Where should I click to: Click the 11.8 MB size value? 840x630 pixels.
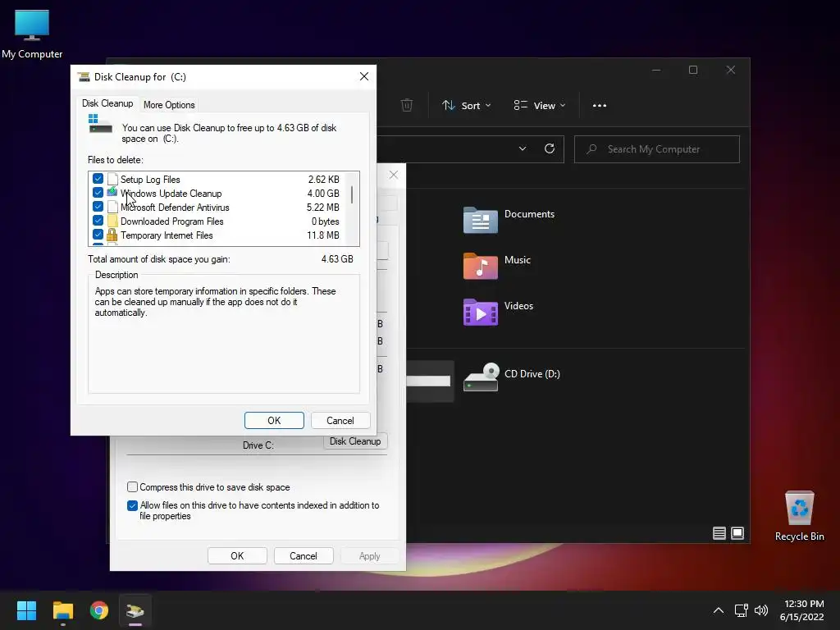(323, 235)
